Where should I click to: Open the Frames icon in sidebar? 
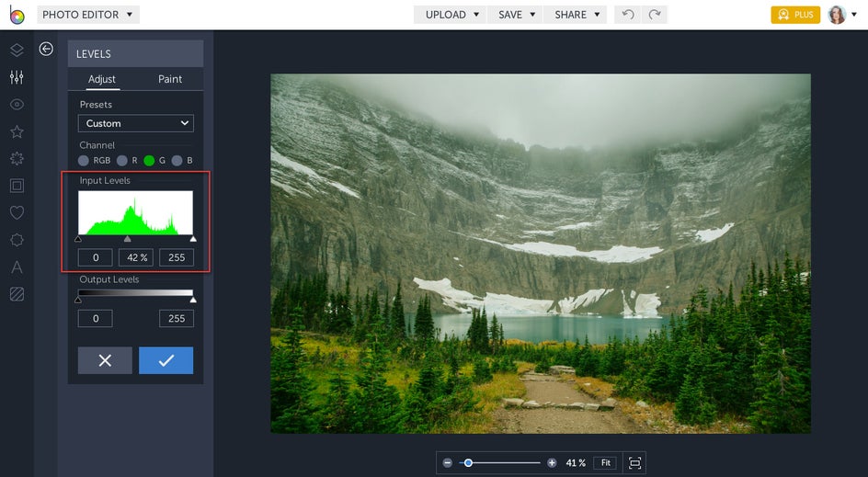click(x=17, y=186)
